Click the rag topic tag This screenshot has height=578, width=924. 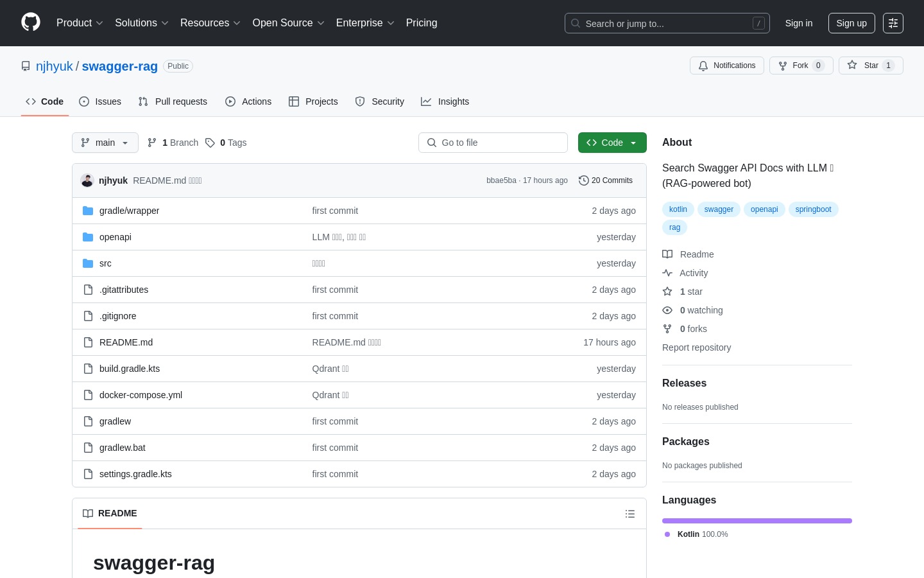point(674,227)
